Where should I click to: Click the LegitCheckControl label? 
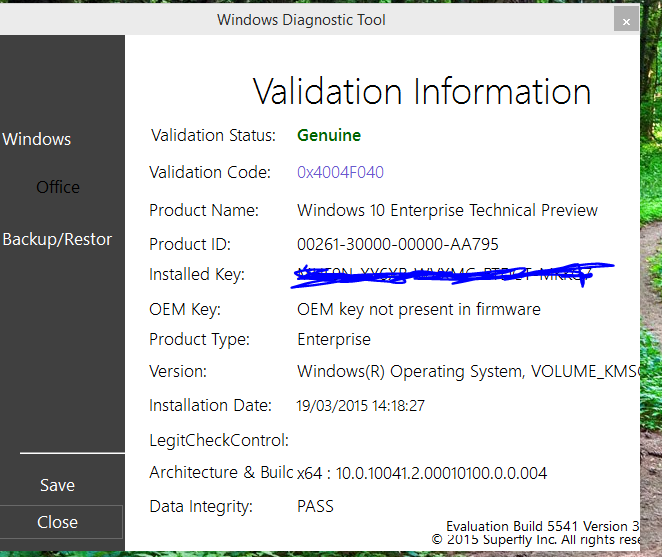(219, 440)
